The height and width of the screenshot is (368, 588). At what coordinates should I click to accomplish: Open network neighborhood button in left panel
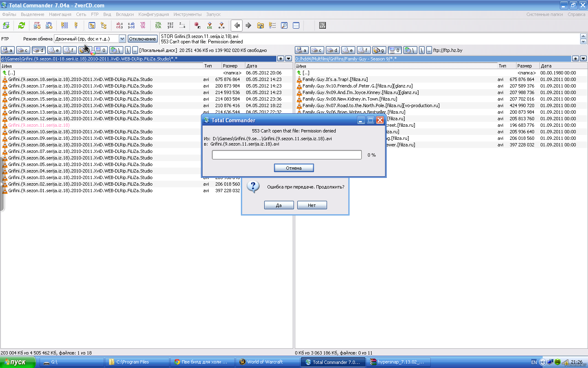(x=116, y=50)
